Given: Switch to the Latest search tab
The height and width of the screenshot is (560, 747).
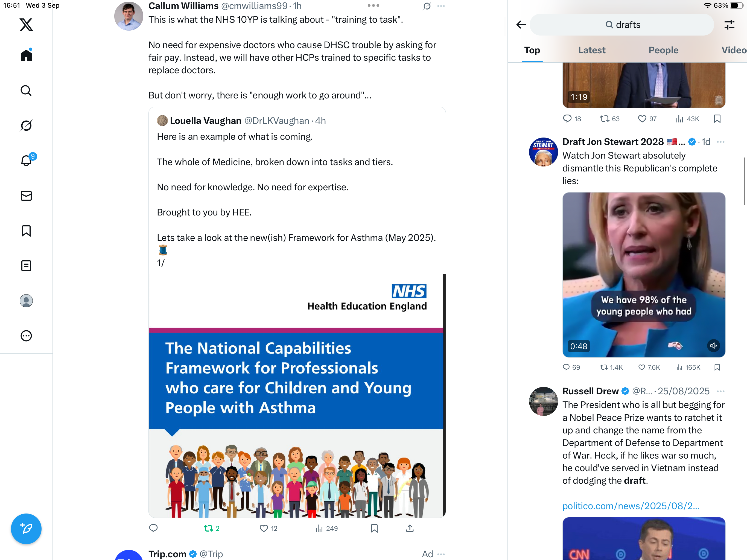Looking at the screenshot, I should coord(592,50).
